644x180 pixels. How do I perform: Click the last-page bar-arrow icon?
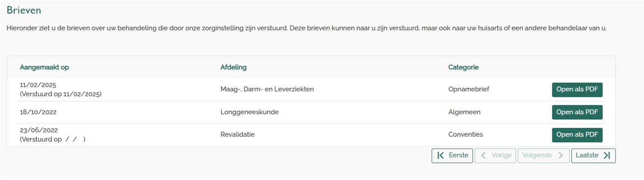(607, 155)
